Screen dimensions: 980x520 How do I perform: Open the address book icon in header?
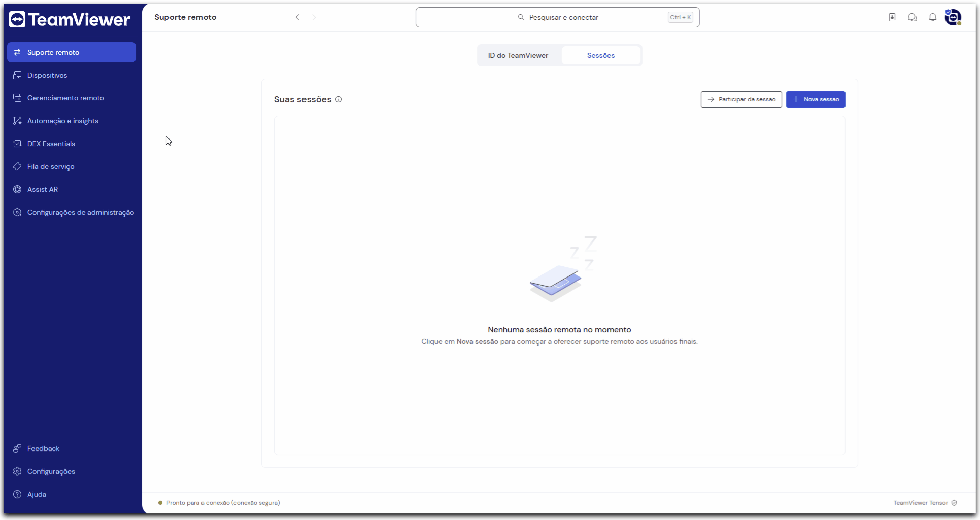892,17
